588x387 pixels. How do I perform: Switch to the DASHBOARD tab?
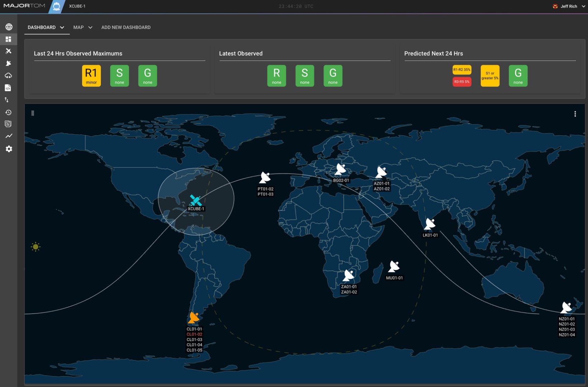point(42,27)
